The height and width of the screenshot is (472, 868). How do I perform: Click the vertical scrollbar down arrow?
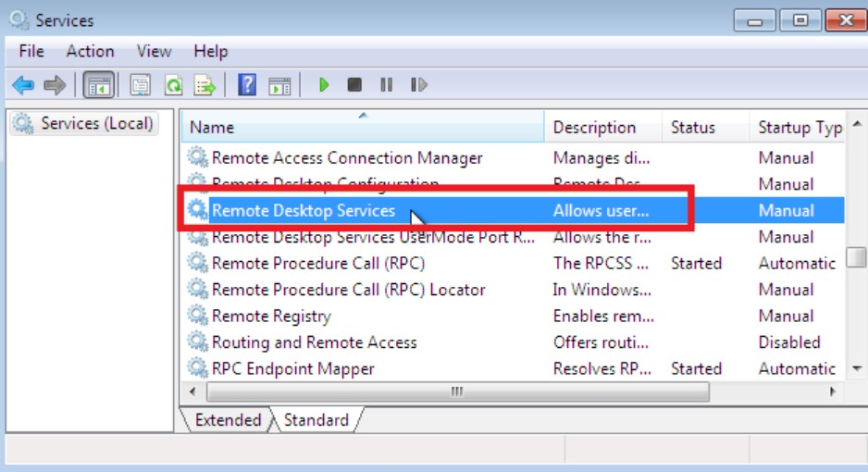coord(856,368)
